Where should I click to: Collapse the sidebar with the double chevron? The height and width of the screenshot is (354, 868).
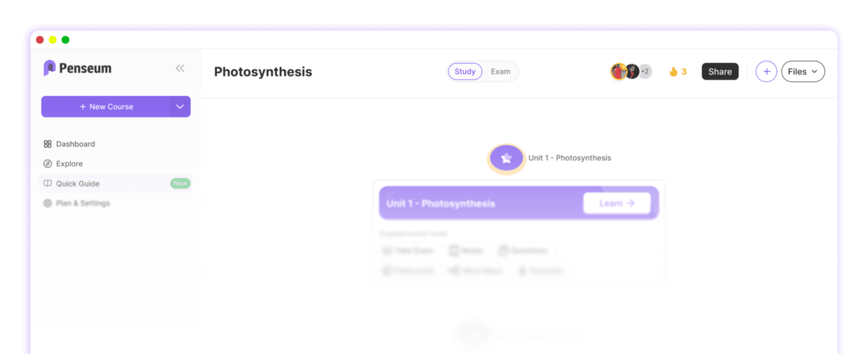[180, 68]
